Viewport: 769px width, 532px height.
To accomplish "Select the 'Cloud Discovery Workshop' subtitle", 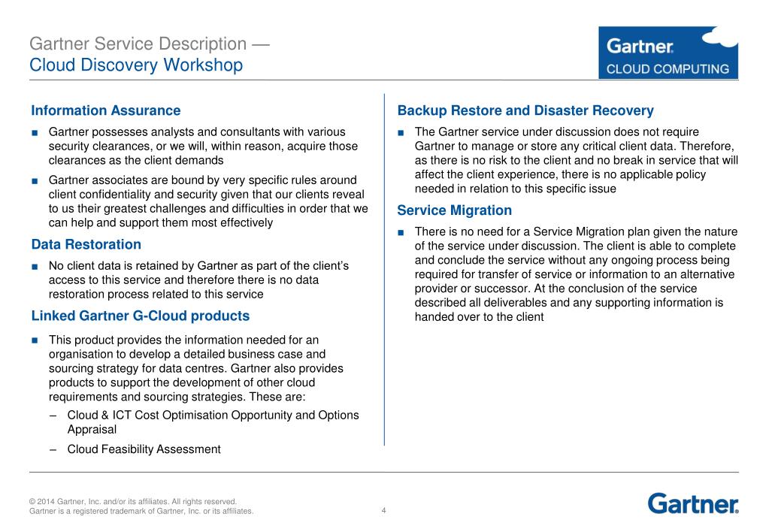I will 136,65.
